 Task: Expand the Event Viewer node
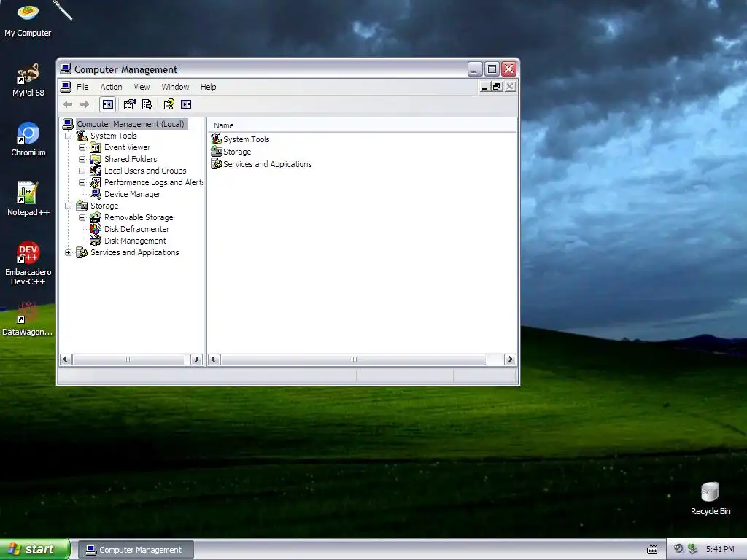click(82, 147)
